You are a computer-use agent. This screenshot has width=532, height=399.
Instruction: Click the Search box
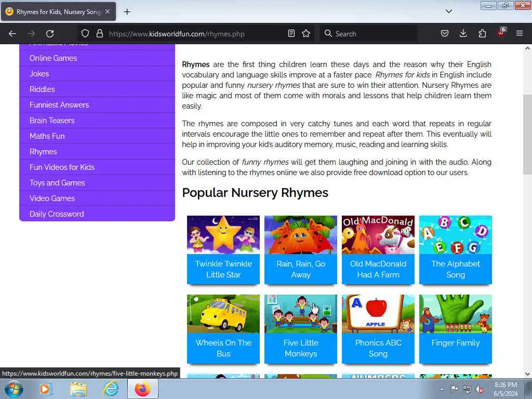(368, 34)
